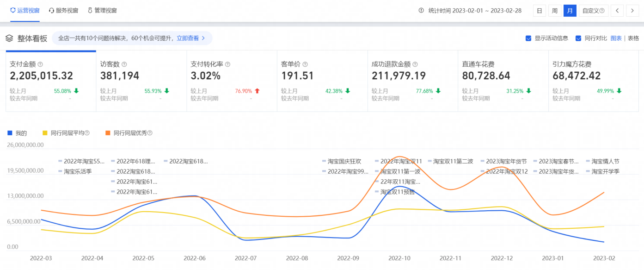Go to next period with right chevron
The height and width of the screenshot is (270, 644).
tap(632, 11)
